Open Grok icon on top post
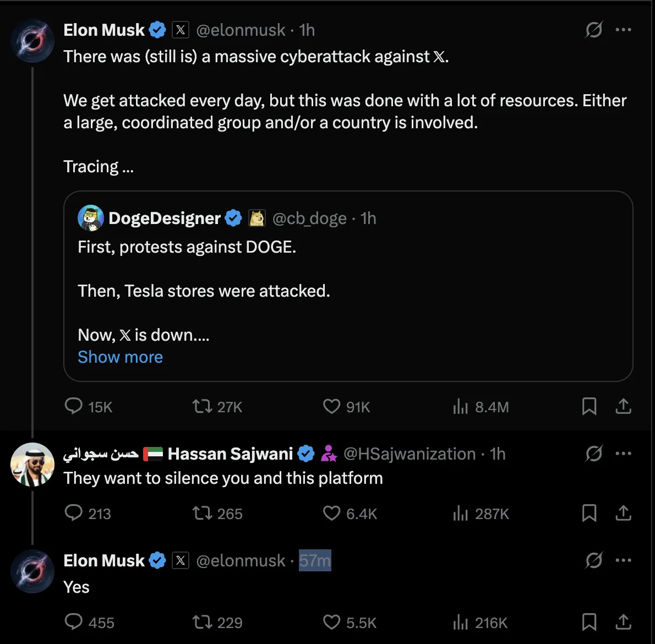The width and height of the screenshot is (655, 644). [x=593, y=30]
